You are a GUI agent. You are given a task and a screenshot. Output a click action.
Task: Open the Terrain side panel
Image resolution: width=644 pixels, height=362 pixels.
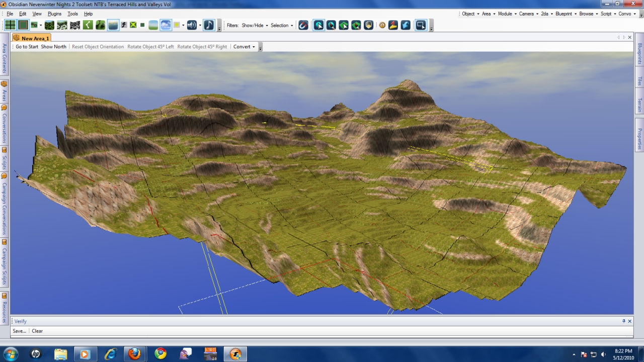639,105
